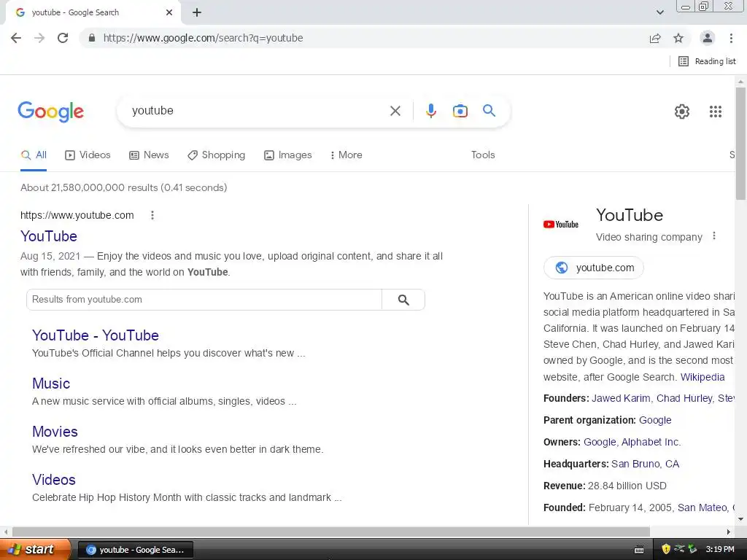Open the Google apps grid
747x560 pixels.
tap(716, 112)
